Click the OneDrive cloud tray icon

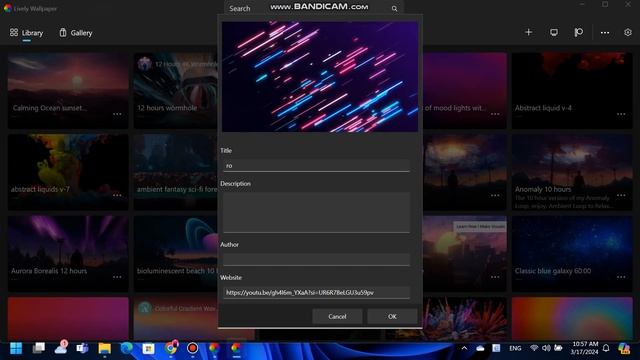[480, 348]
